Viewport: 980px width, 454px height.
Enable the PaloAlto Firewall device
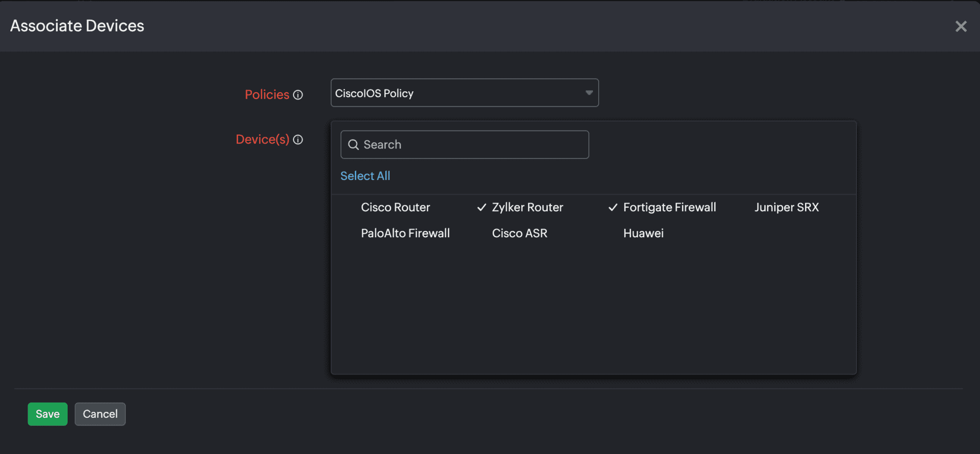[405, 233]
